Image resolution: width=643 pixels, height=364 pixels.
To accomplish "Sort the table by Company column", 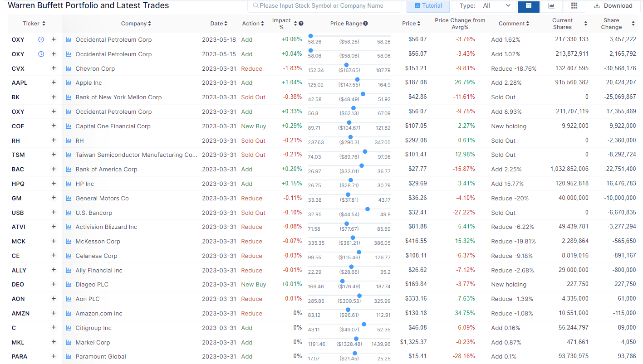I will pos(136,24).
